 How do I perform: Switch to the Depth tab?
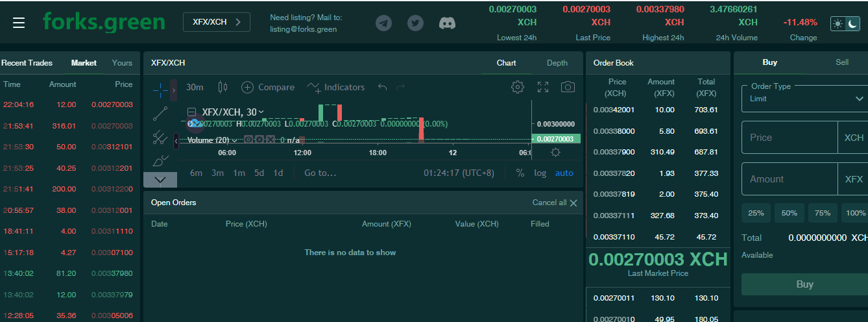pos(557,63)
